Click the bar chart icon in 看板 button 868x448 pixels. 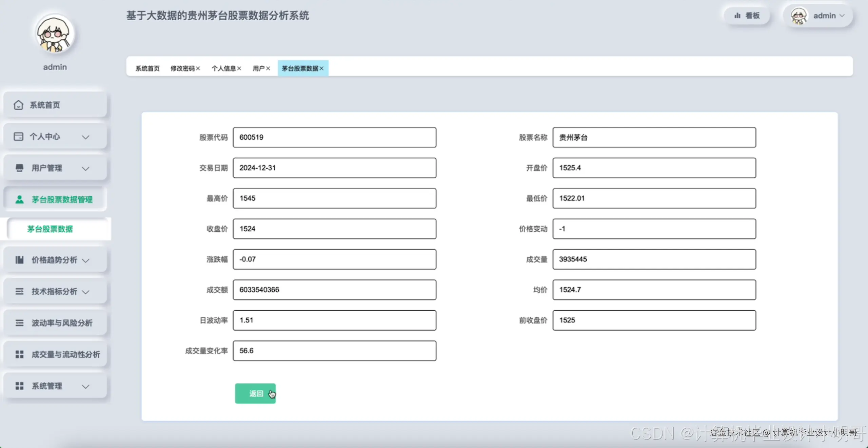(x=737, y=16)
